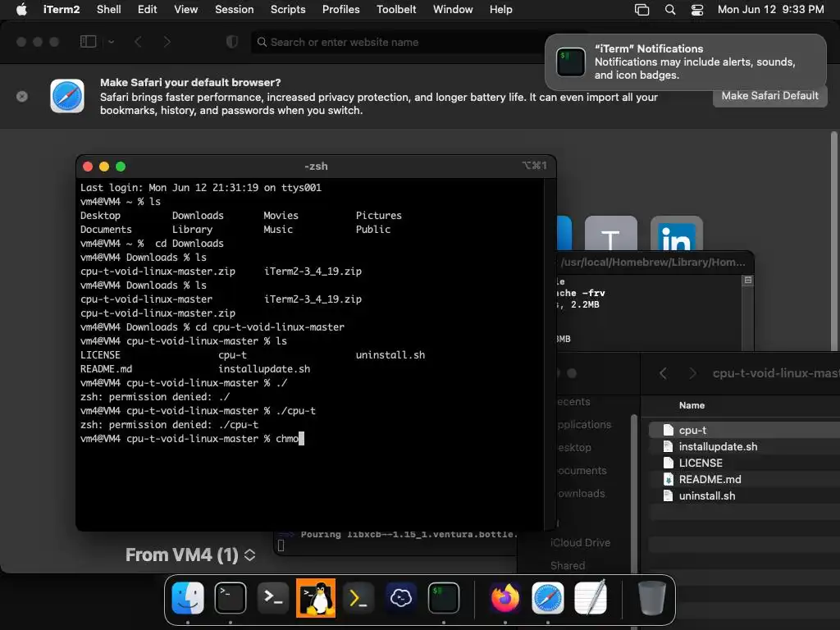The image size is (840, 630).
Task: Open iTerm from the Dock
Action: point(444,598)
